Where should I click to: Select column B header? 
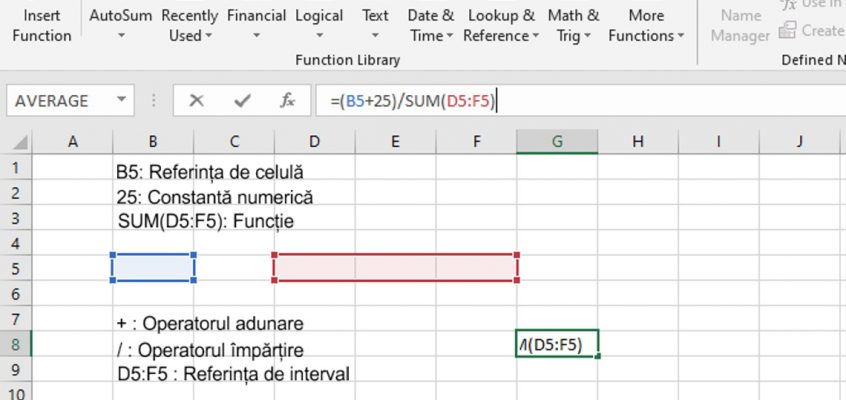(x=153, y=142)
